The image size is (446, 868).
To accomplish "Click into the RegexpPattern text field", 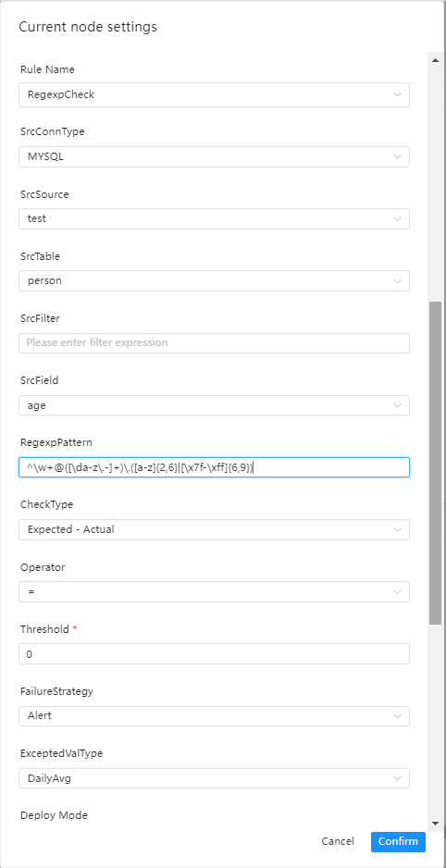I will click(x=214, y=467).
